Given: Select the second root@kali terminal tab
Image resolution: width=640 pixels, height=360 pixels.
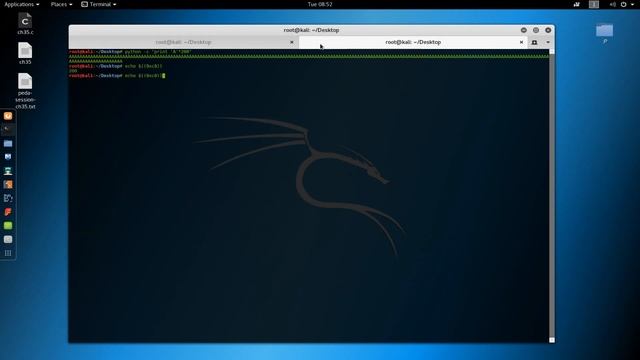Looking at the screenshot, I should pos(413,42).
